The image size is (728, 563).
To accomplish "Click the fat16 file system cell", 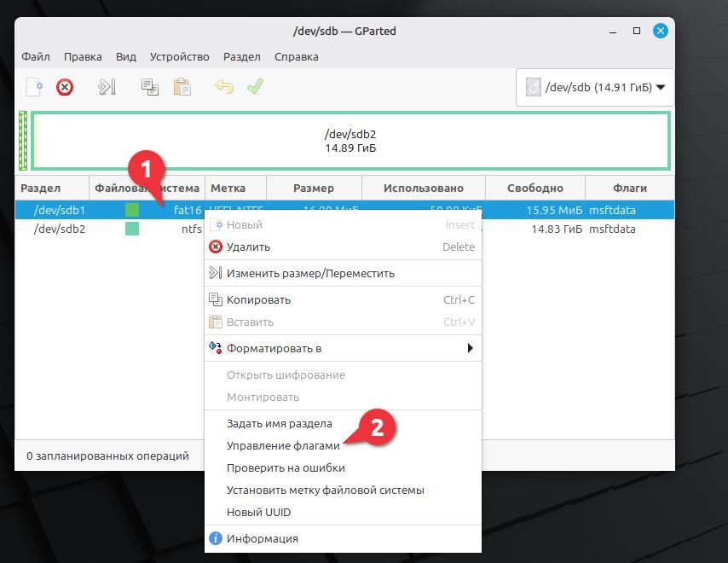I will click(x=188, y=210).
